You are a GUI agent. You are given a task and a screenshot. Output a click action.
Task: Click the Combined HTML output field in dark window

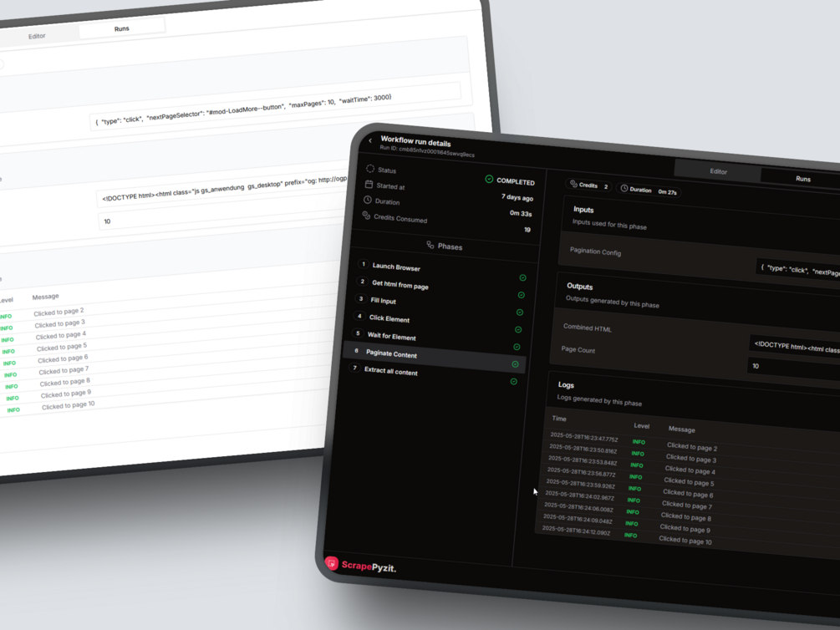coord(795,347)
